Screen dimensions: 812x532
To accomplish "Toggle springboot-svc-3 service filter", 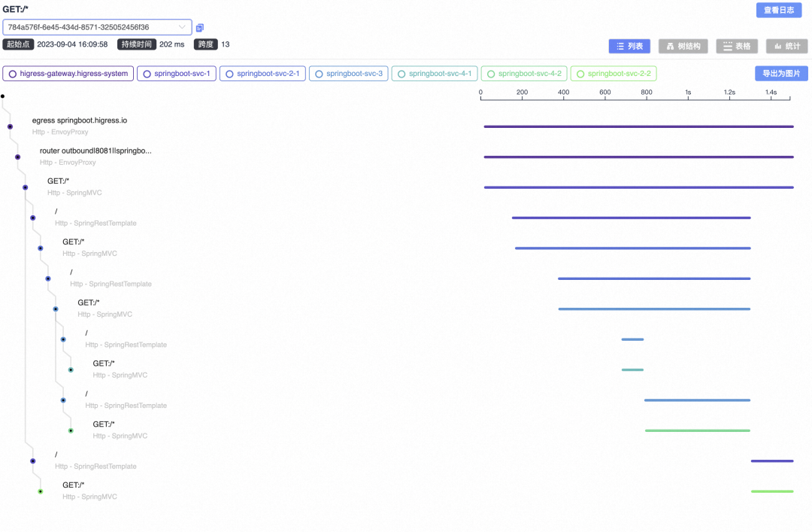I will coord(349,74).
